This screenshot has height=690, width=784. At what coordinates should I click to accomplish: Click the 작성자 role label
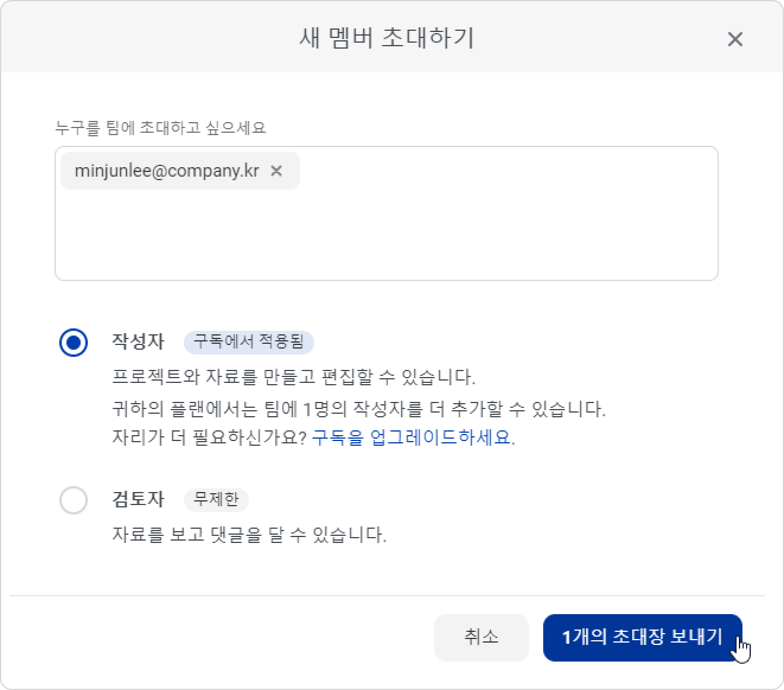pyautogui.click(x=138, y=341)
